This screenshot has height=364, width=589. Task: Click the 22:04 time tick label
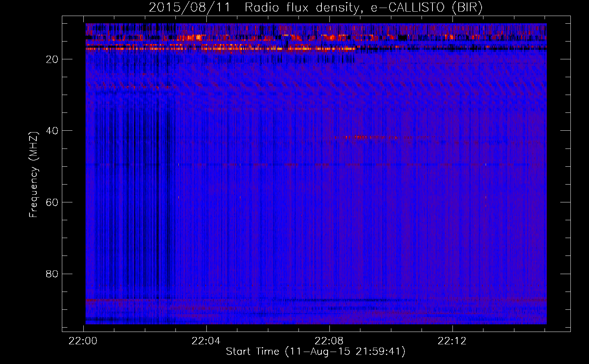[x=206, y=341]
